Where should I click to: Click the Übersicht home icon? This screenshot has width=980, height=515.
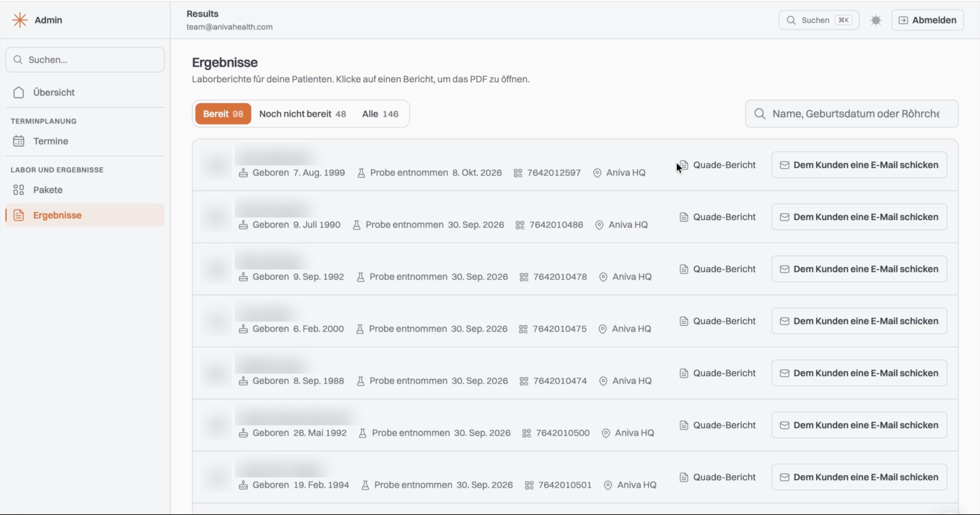[19, 92]
